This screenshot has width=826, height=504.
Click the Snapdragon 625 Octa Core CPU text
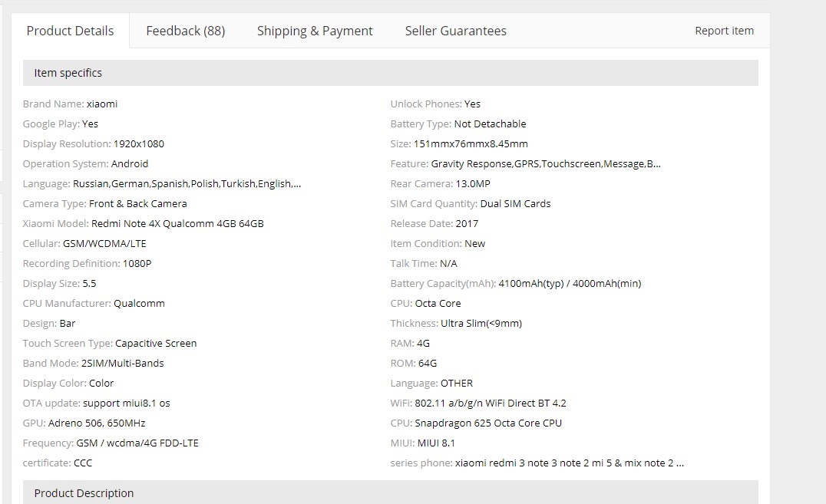pos(488,423)
